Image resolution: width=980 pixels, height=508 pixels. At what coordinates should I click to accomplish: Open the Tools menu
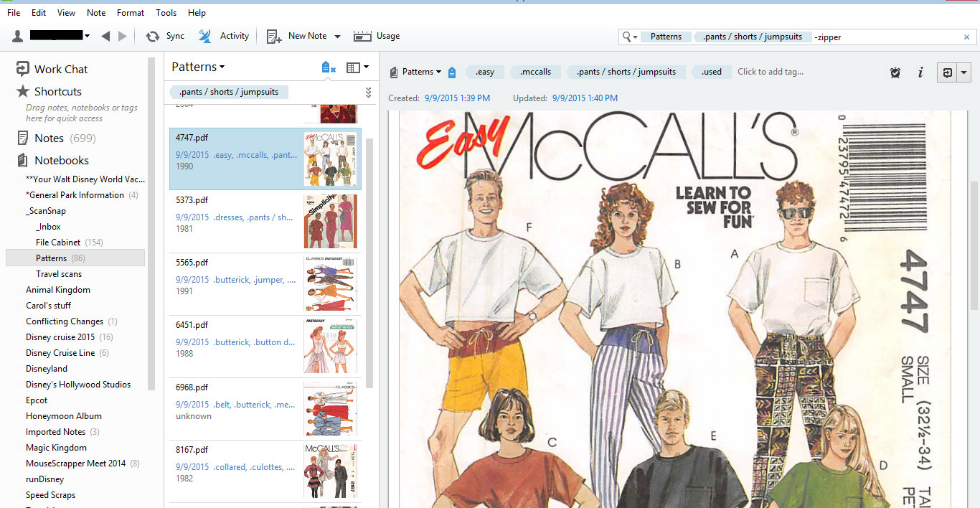[x=166, y=13]
